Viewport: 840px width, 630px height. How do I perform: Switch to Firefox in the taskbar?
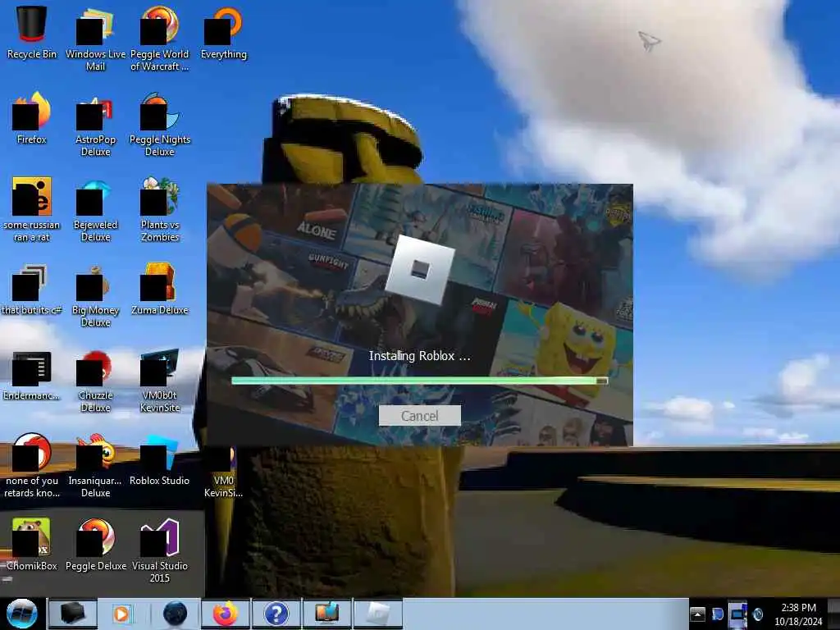pyautogui.click(x=226, y=614)
